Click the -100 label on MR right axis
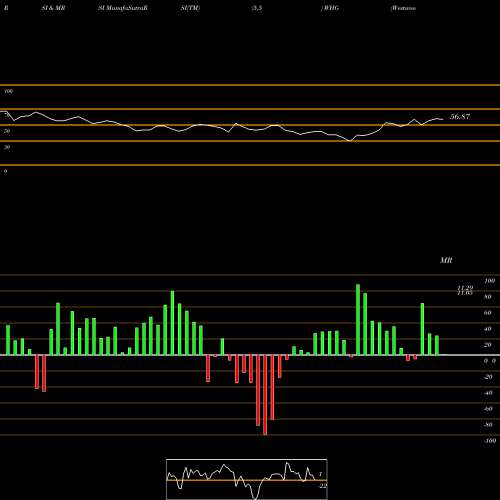 [x=490, y=441]
